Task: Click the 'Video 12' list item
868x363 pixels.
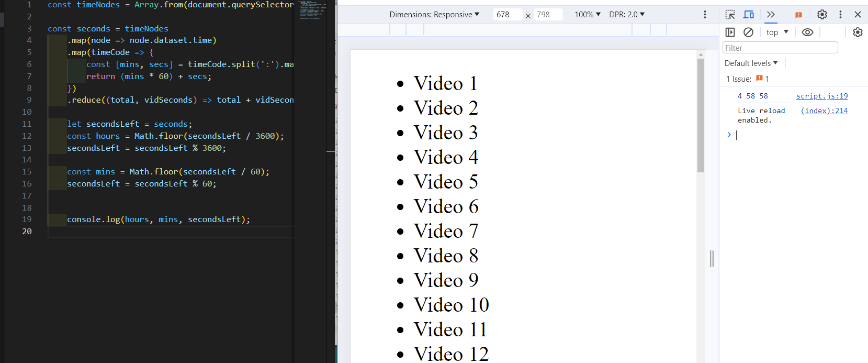Action: pyautogui.click(x=451, y=354)
